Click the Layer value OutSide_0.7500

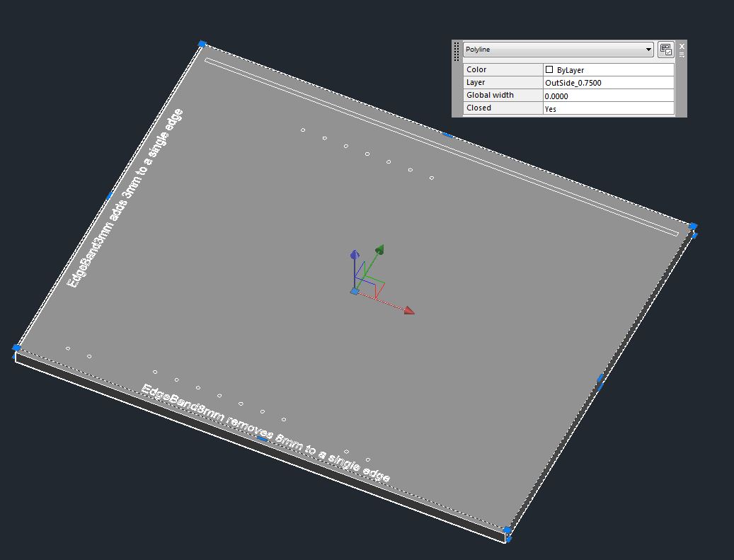[x=573, y=82]
